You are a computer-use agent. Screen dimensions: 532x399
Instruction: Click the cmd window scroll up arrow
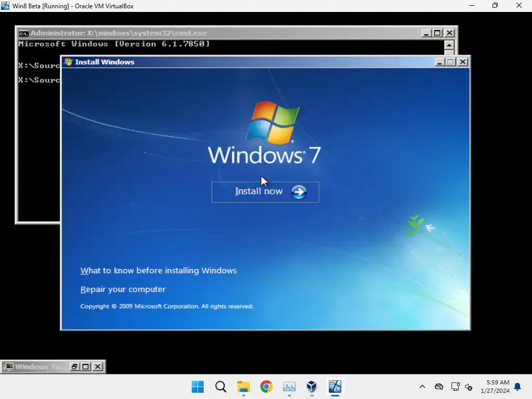tap(449, 45)
